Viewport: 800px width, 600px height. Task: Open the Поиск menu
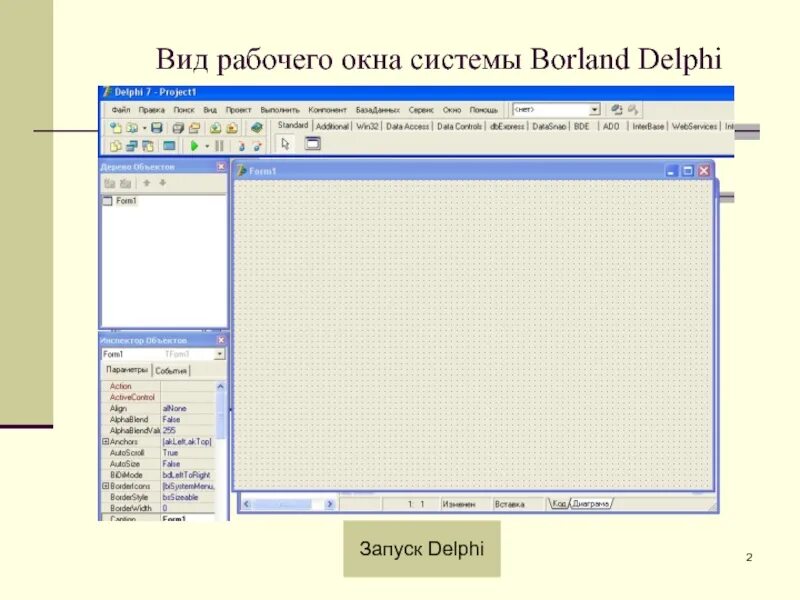184,110
